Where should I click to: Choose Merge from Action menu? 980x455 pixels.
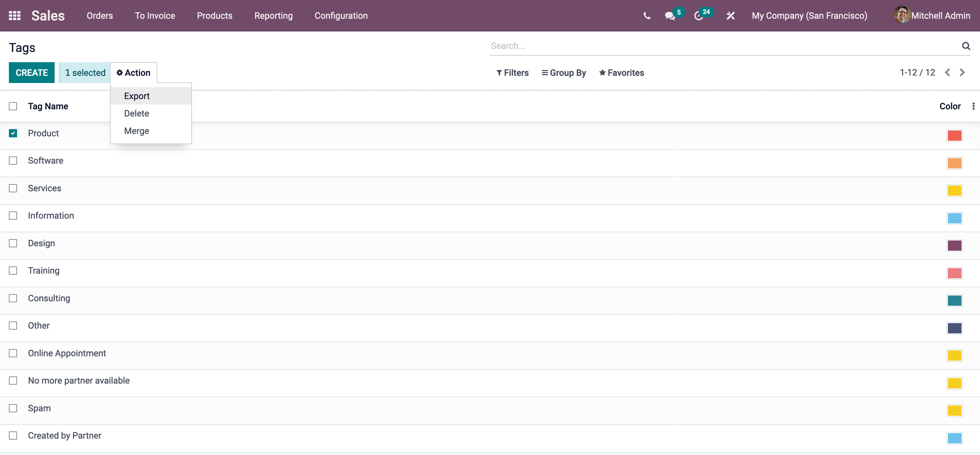[151, 131]
